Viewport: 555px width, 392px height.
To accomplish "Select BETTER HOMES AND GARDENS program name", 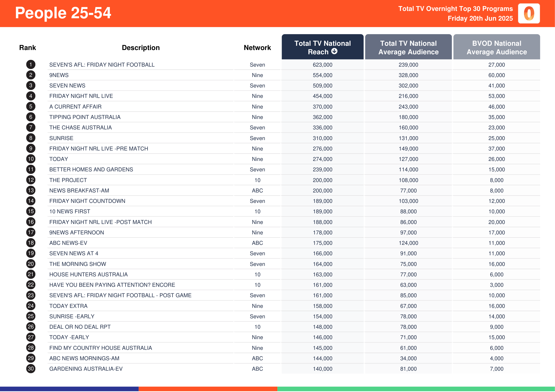I will pos(91,169).
